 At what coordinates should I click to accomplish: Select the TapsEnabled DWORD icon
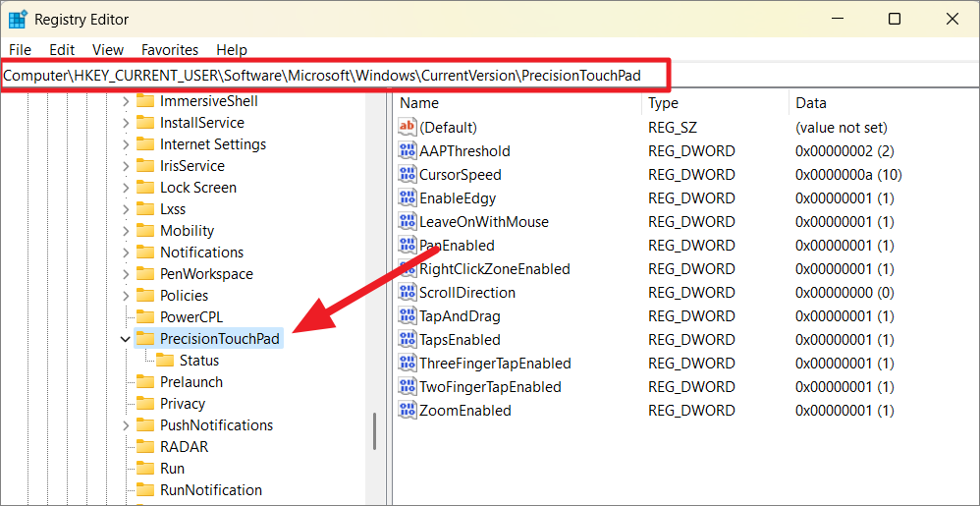pyautogui.click(x=408, y=340)
